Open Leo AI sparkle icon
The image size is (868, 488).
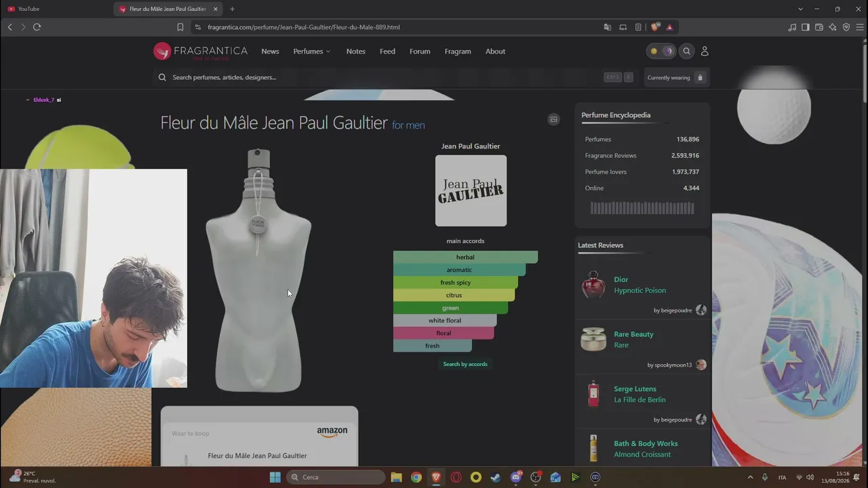coord(833,27)
